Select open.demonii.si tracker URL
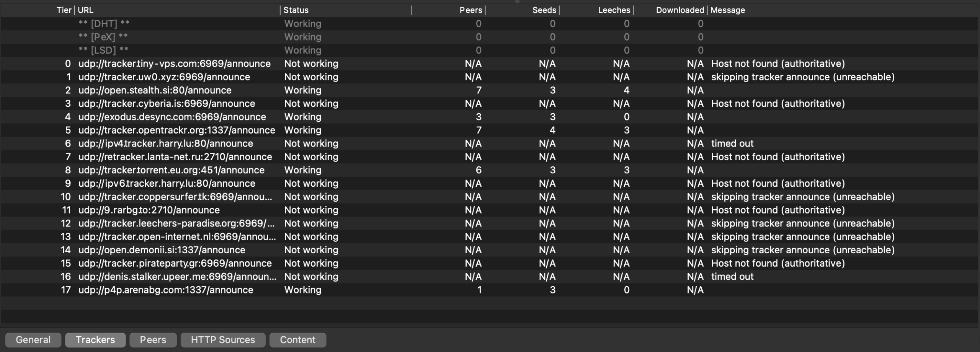 [x=162, y=250]
